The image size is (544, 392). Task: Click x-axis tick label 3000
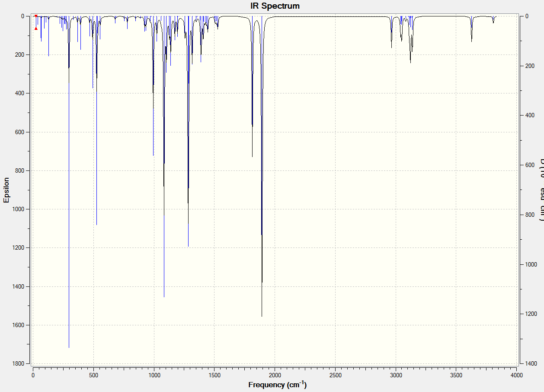pos(396,375)
